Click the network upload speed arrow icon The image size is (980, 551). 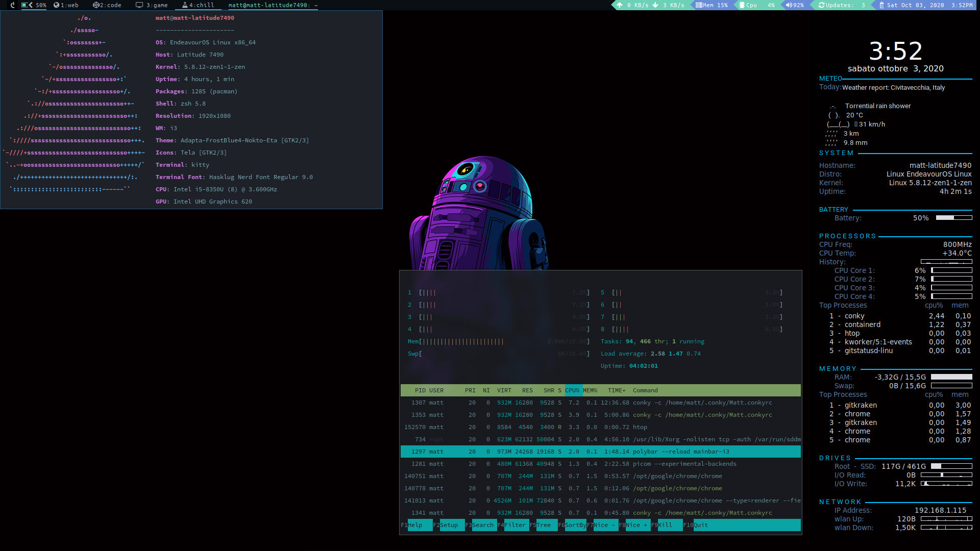[x=620, y=5]
